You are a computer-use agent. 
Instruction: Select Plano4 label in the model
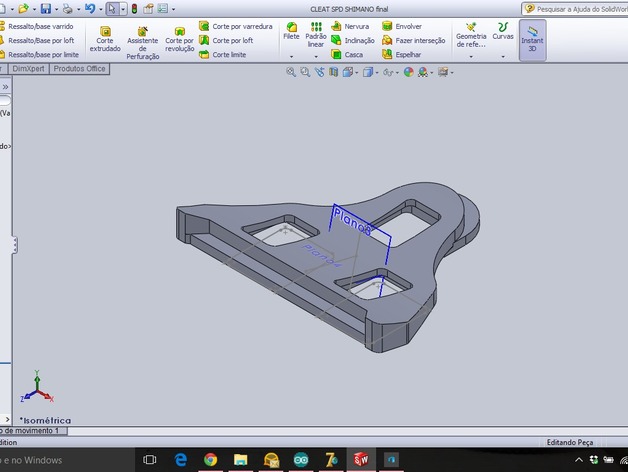click(x=322, y=255)
